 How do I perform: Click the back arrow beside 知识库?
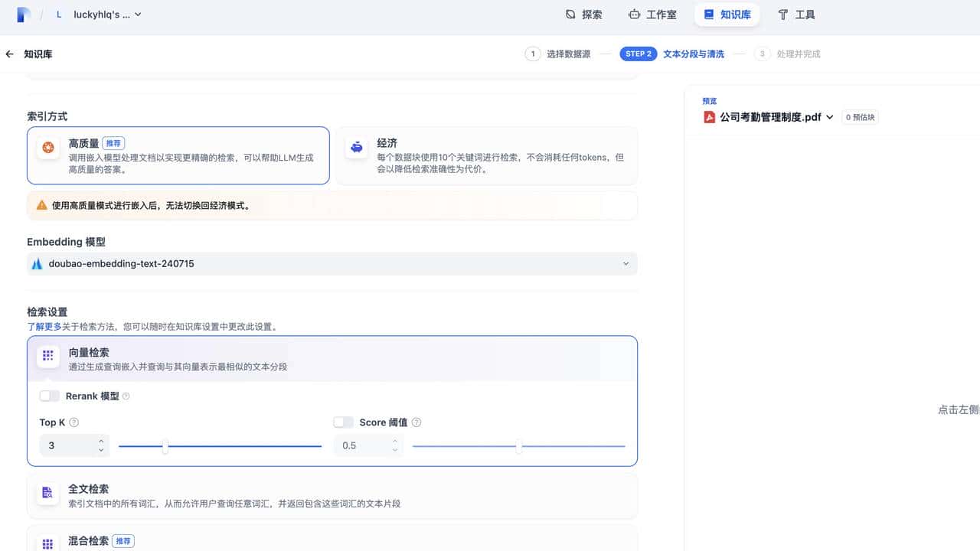(8, 54)
